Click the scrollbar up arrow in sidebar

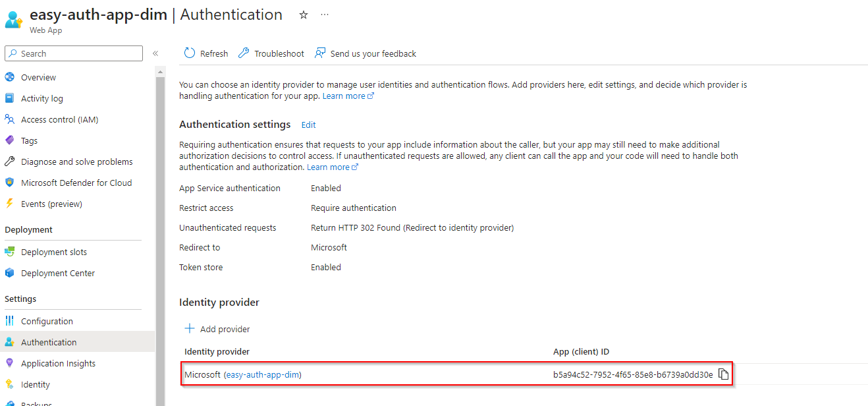160,71
